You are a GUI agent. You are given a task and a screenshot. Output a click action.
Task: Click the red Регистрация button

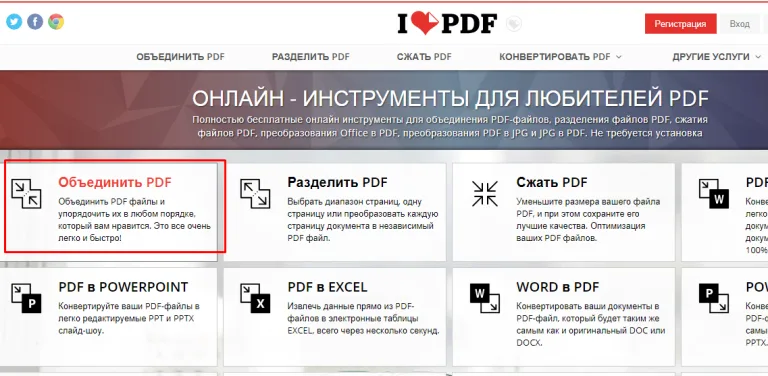coord(680,24)
